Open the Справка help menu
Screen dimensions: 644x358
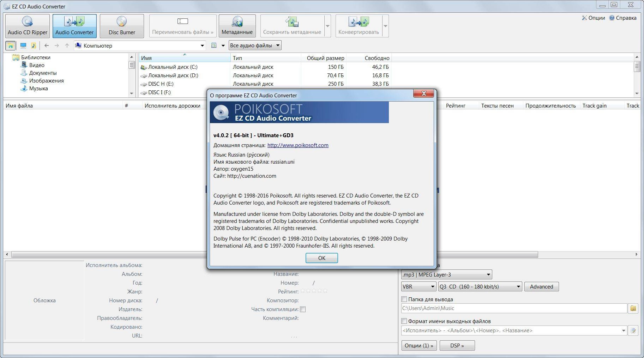[623, 18]
